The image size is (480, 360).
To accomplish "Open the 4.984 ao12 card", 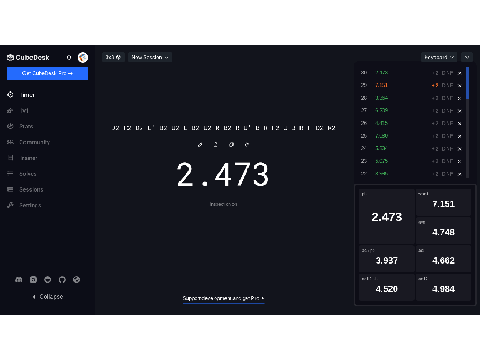I will (443, 287).
